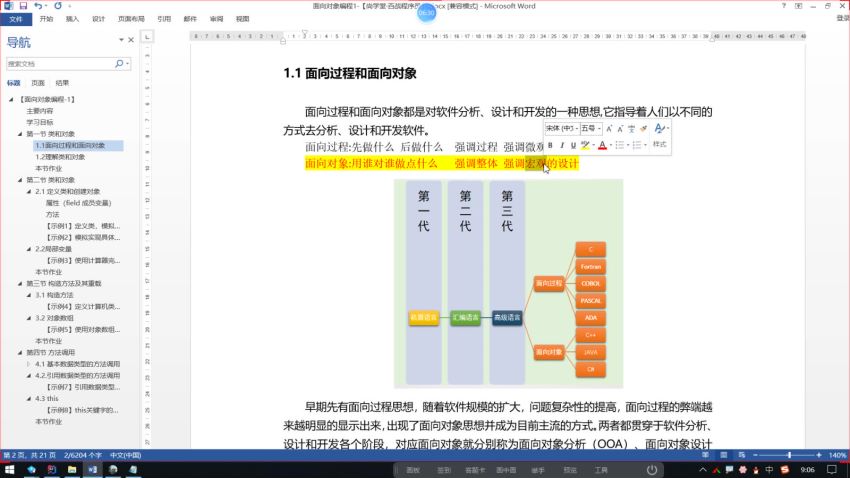Grow font size in mini toolbar
The width and height of the screenshot is (850, 478).
609,129
